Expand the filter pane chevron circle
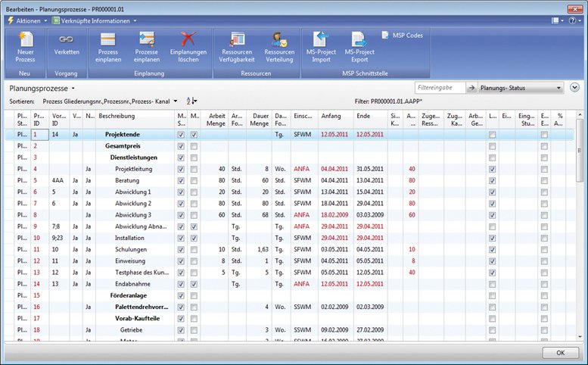 click(x=574, y=88)
